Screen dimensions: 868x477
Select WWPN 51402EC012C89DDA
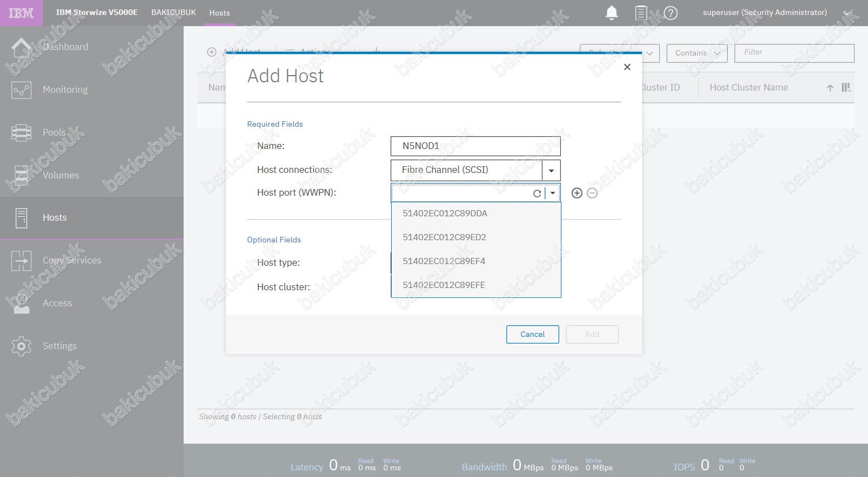pos(476,213)
